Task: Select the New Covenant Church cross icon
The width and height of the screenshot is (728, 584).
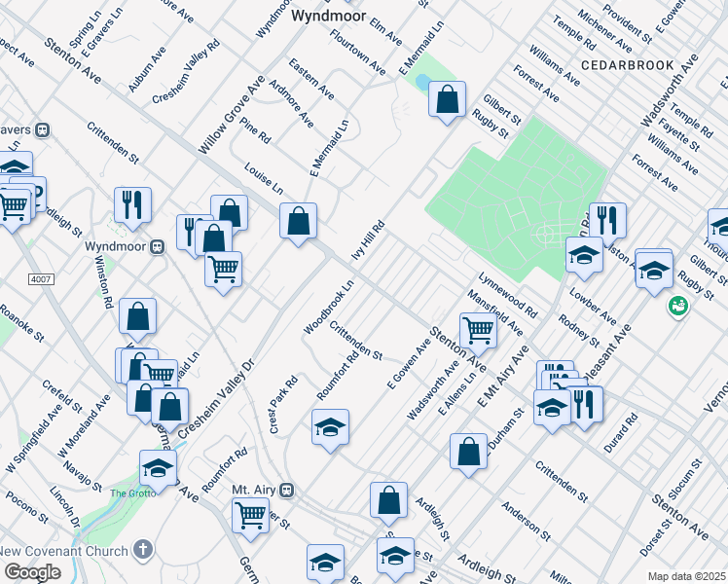Action: (143, 550)
